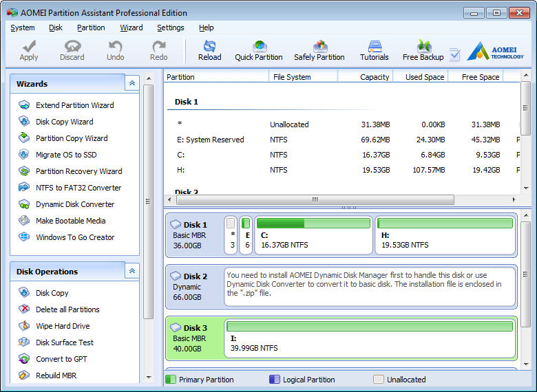Collapse the Disk Operations panel
Viewport: 537px width, 392px height.
point(131,271)
